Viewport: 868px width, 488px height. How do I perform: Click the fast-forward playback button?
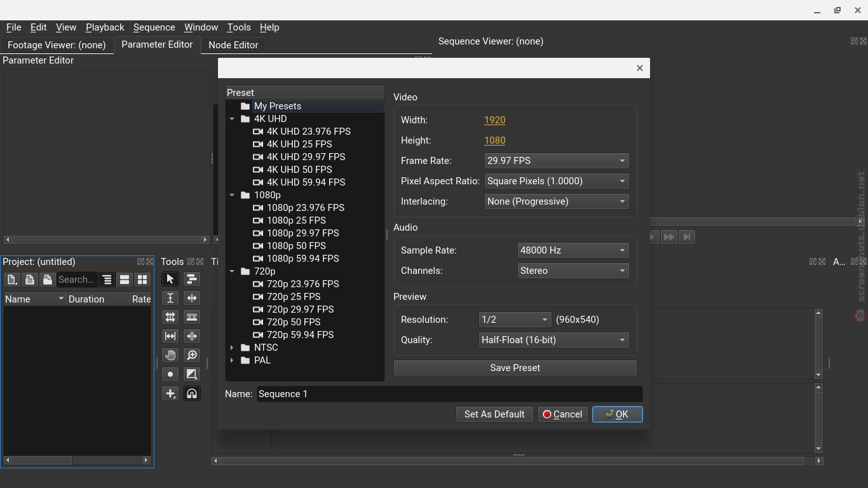pyautogui.click(x=669, y=237)
